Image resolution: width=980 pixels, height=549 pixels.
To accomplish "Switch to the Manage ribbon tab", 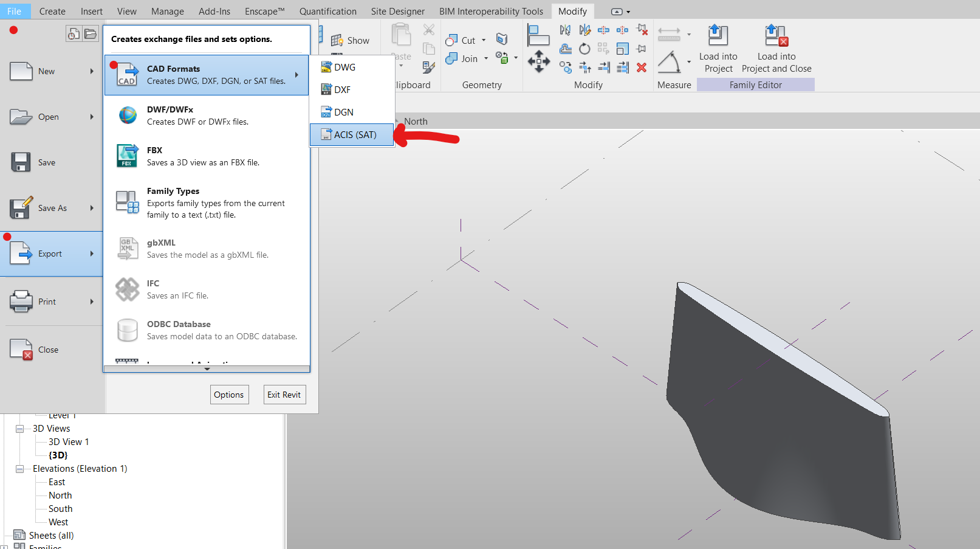I will coord(167,11).
